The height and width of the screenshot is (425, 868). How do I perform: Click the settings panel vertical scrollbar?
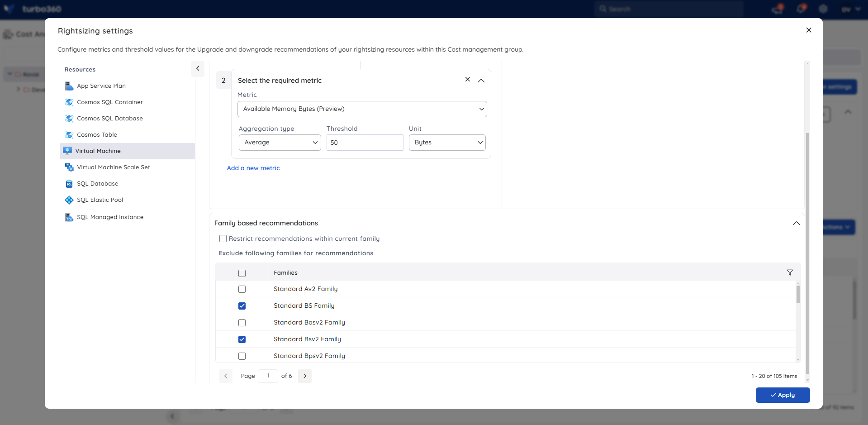tap(807, 253)
